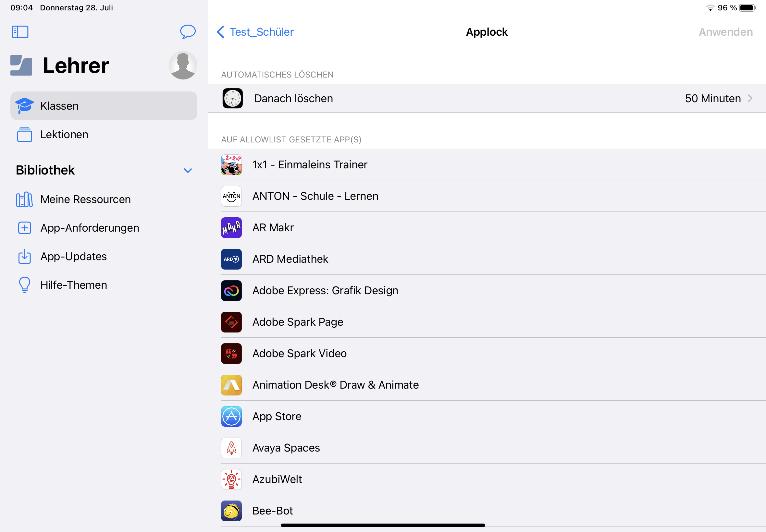Select ANTON - Schule - Lernen
This screenshot has width=766, height=532.
(487, 196)
